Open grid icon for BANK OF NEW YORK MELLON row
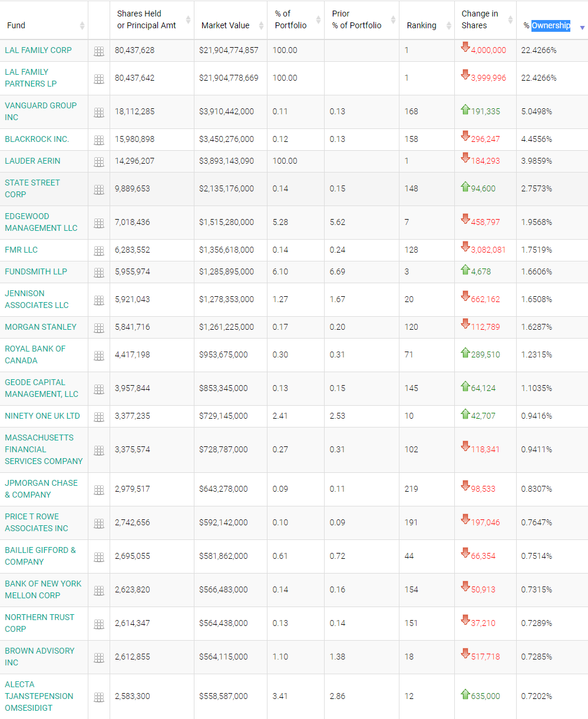588x719 pixels. tap(99, 591)
